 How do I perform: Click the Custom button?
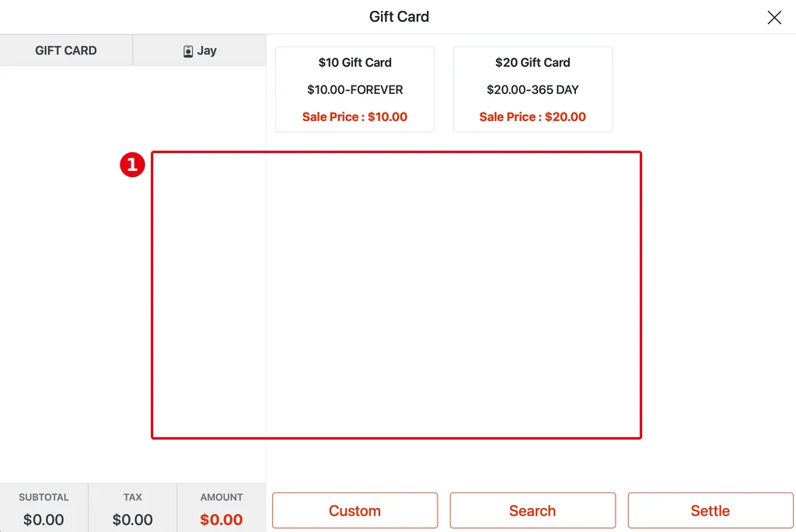[354, 510]
